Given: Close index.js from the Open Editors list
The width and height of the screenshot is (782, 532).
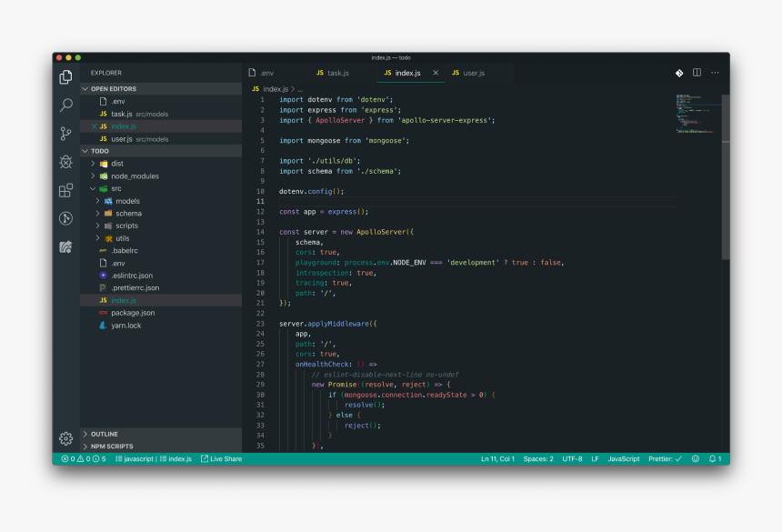Looking at the screenshot, I should pyautogui.click(x=95, y=126).
